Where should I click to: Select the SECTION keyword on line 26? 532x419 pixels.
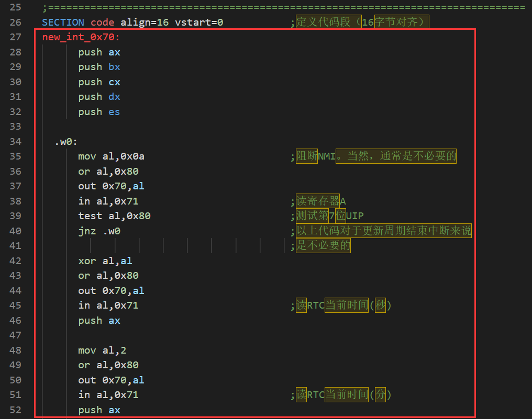click(x=63, y=22)
